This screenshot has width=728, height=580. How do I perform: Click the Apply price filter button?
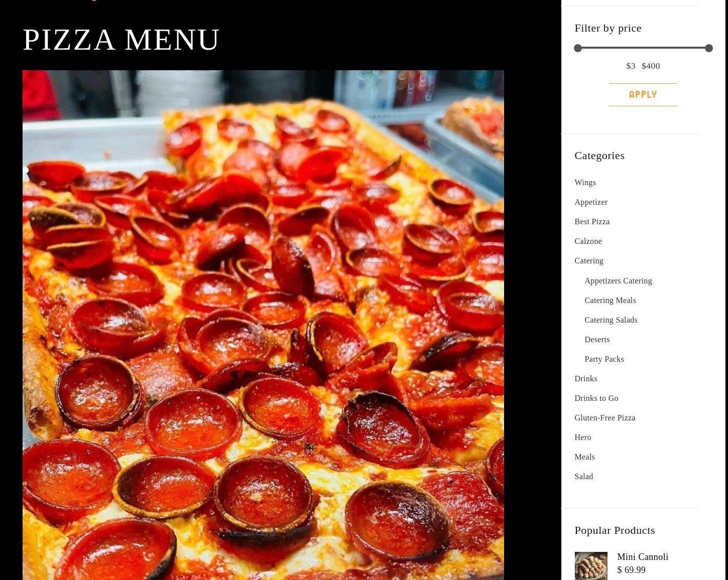(643, 95)
